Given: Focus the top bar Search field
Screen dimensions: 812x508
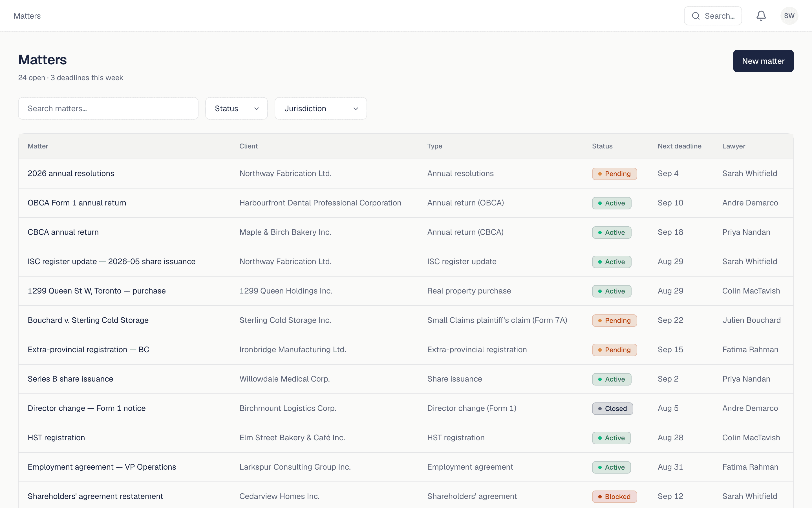Looking at the screenshot, I should point(713,16).
